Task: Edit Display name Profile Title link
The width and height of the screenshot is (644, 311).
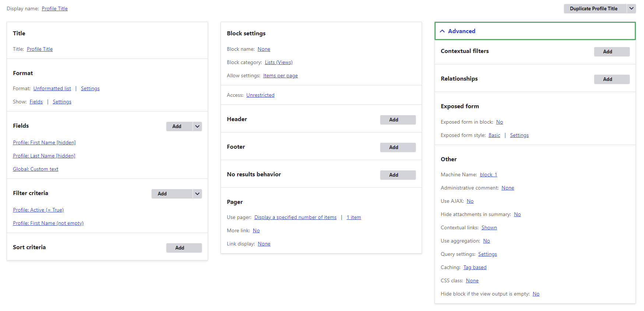Action: (x=55, y=8)
